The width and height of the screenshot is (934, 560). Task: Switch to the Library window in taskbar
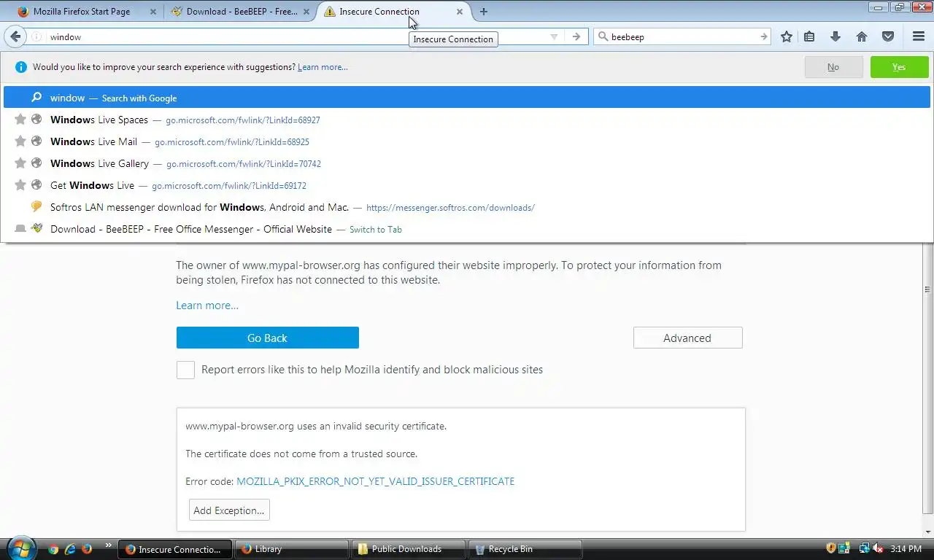tap(292, 549)
